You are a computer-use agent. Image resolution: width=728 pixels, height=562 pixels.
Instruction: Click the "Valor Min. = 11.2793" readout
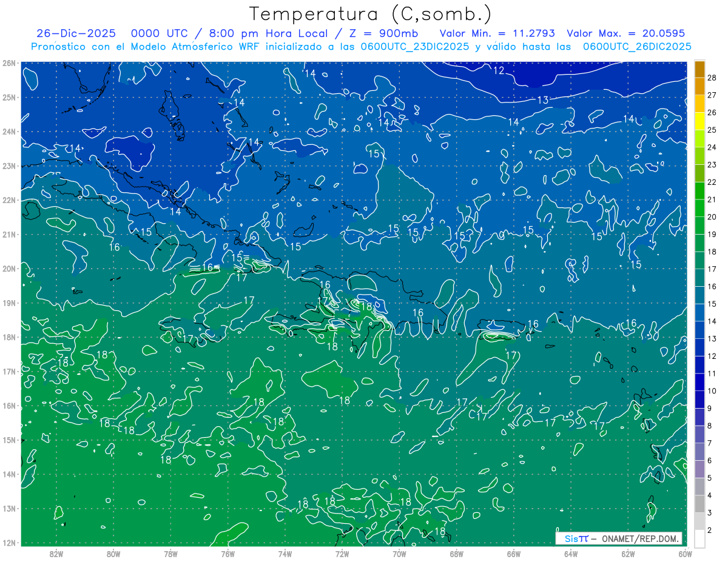[x=497, y=33]
